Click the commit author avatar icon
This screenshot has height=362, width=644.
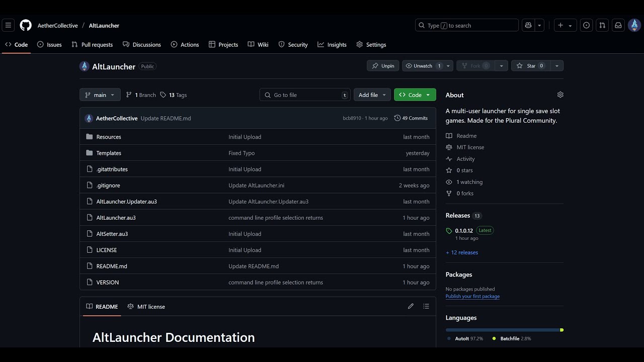click(x=89, y=118)
